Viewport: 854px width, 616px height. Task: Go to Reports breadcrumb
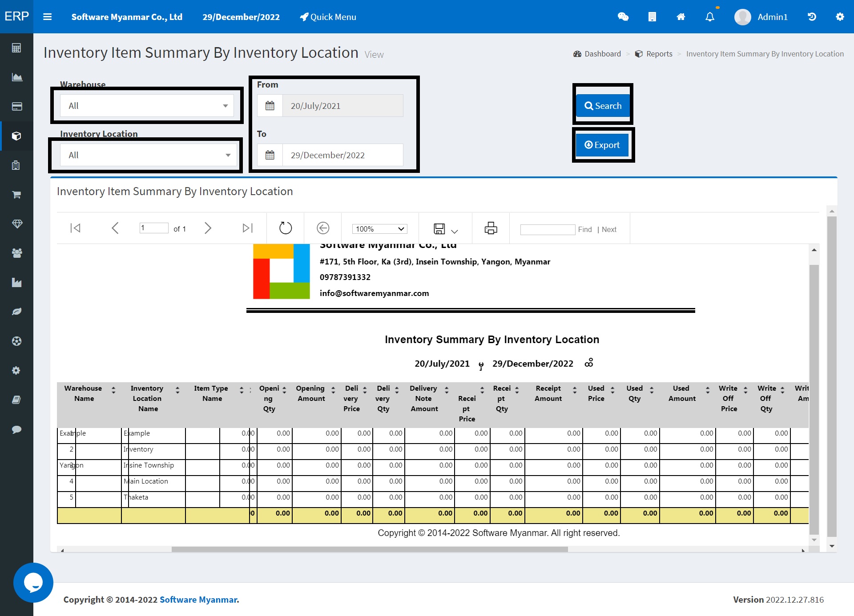(653, 54)
